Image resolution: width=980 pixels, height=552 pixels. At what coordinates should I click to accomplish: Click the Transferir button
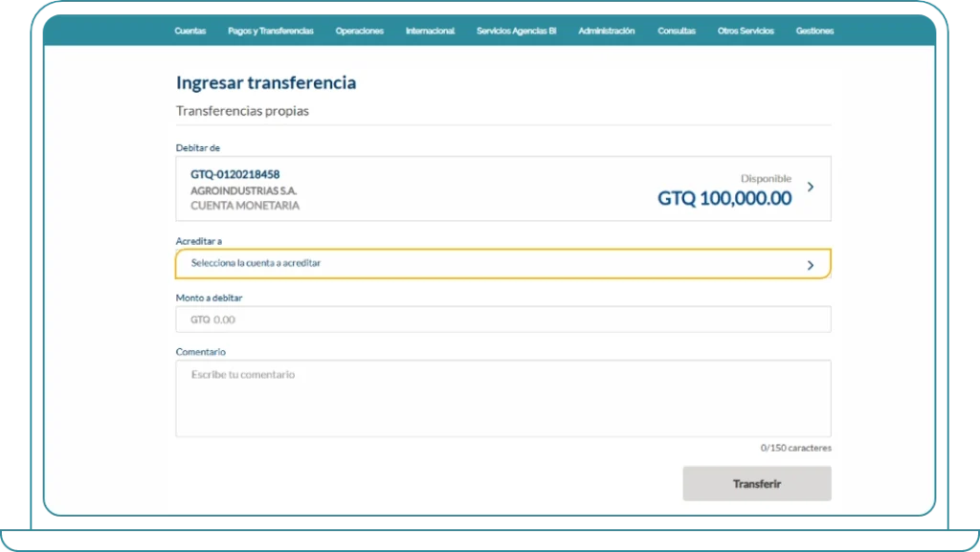[x=756, y=483]
